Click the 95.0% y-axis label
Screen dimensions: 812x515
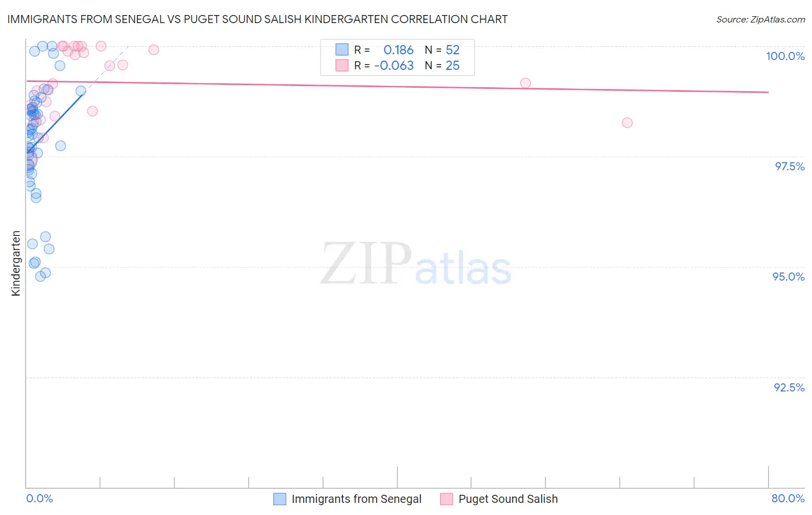point(788,277)
